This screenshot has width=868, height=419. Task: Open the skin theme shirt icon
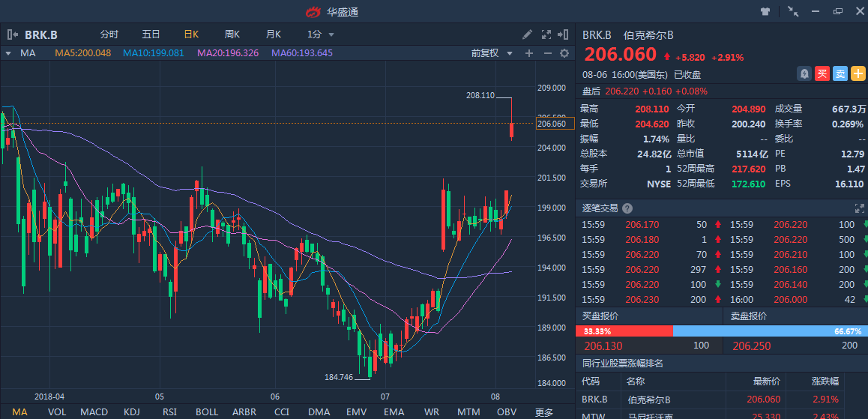tap(765, 11)
